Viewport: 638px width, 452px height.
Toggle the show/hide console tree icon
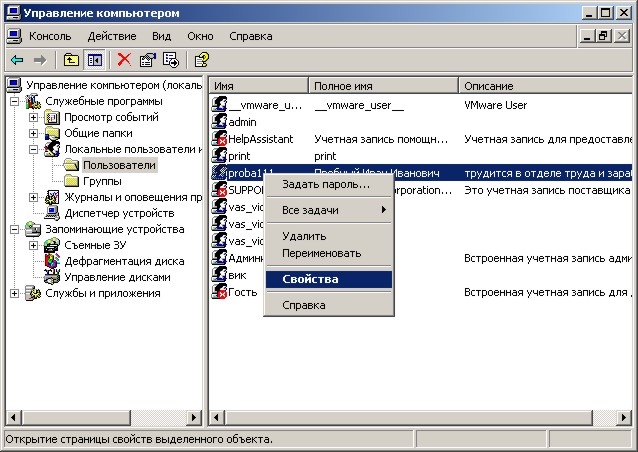point(94,60)
